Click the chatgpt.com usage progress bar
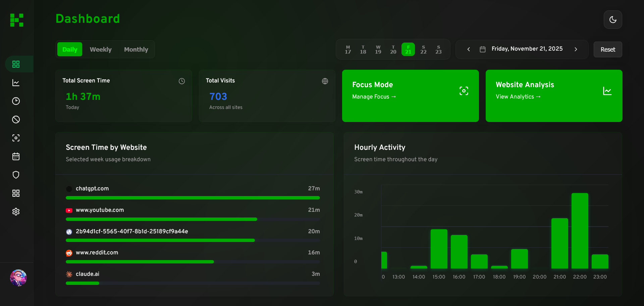Viewport: 644px width, 306px height. (x=193, y=198)
